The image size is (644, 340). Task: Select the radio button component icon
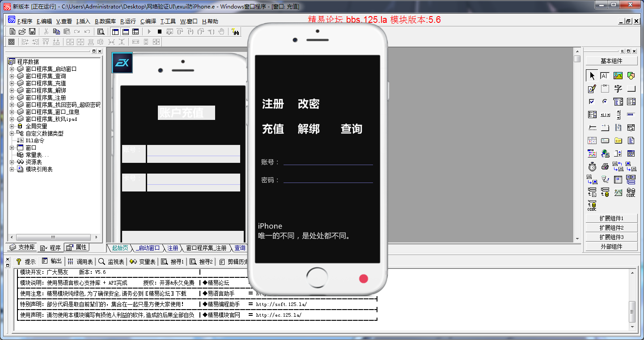[x=605, y=102]
